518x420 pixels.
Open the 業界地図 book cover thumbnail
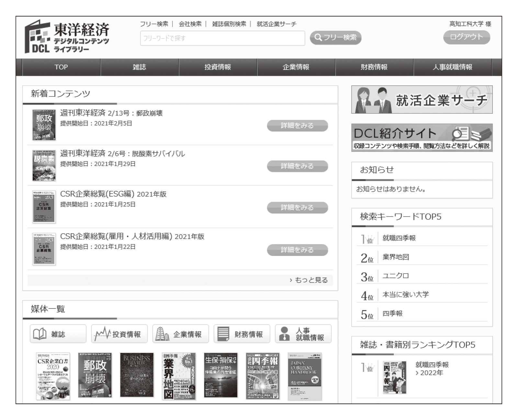point(178,376)
